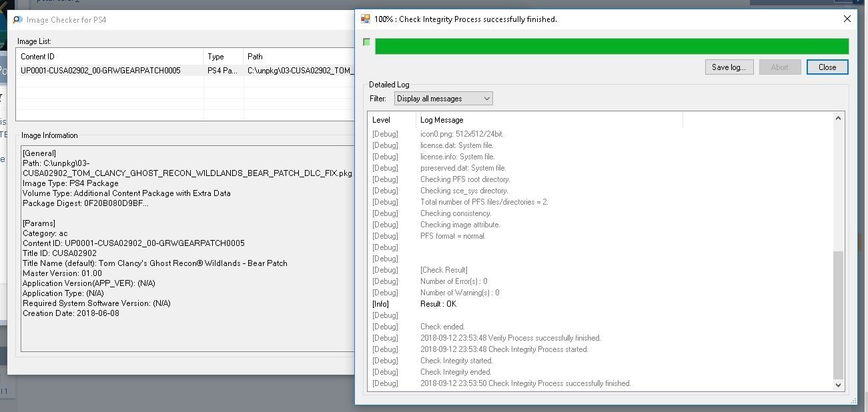Sort log by Level column header
The height and width of the screenshot is (412, 868).
[x=392, y=120]
